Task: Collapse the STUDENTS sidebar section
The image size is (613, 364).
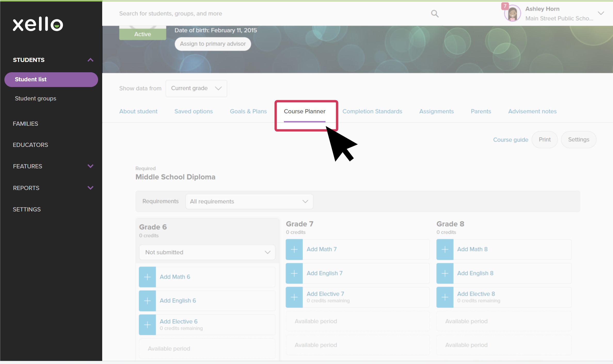Action: (x=90, y=60)
